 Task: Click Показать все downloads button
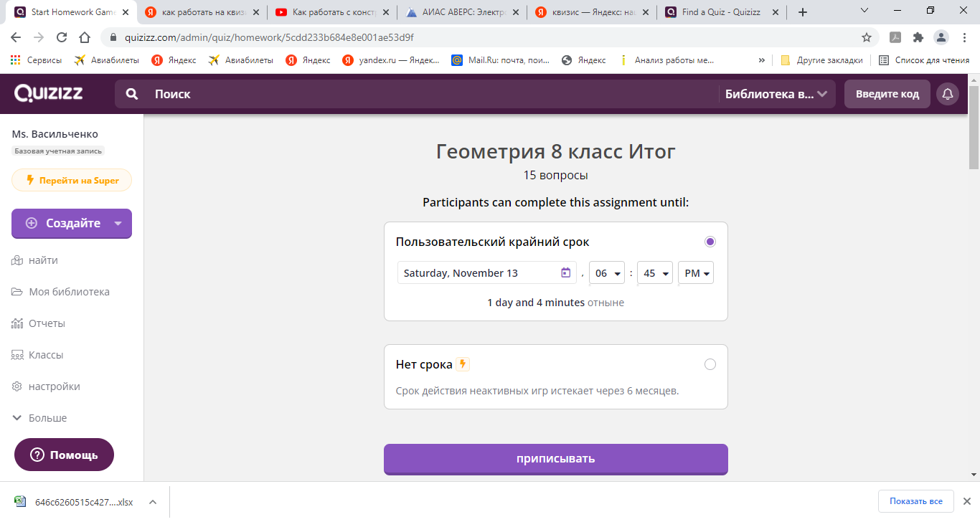(916, 501)
